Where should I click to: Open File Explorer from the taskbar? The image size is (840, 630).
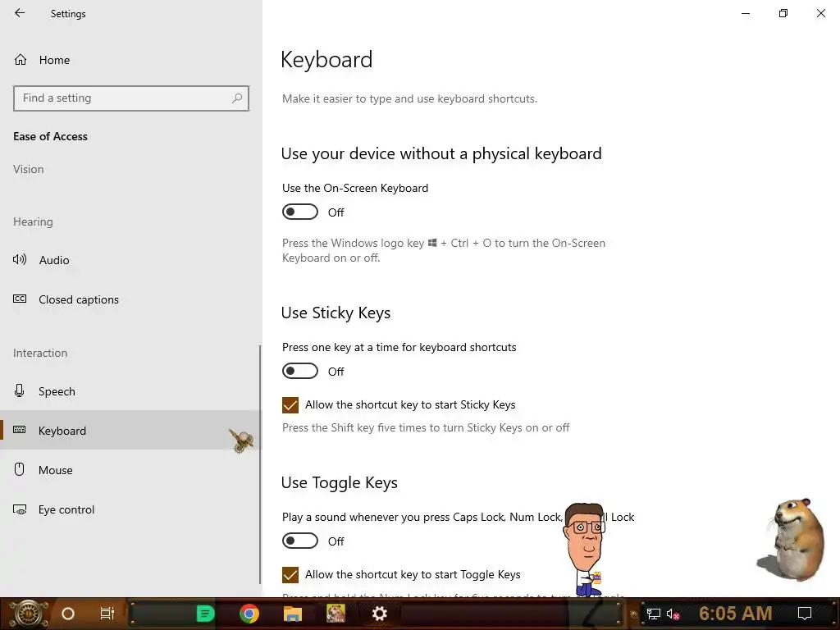293,614
